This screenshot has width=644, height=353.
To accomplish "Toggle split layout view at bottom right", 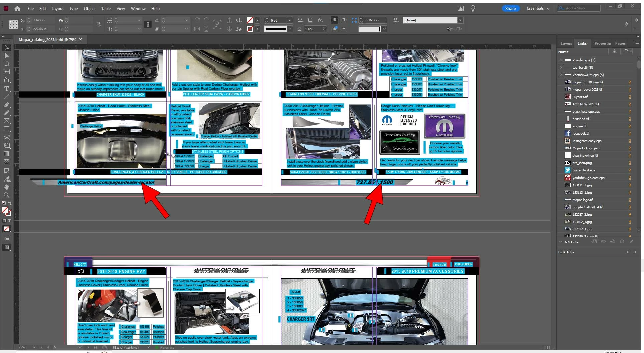I will coord(547,348).
